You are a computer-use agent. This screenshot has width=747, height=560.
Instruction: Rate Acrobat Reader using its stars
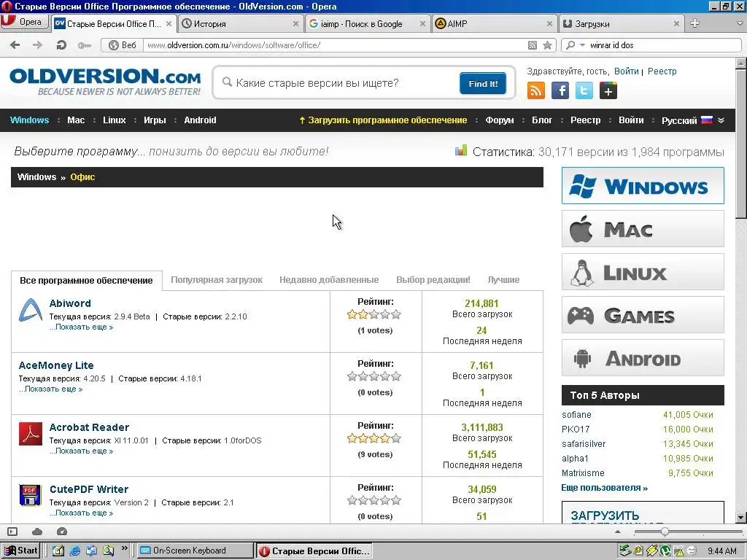click(374, 438)
